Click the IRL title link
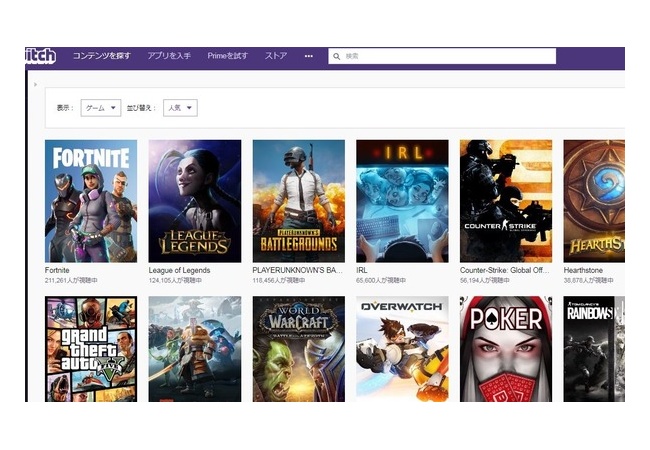650x450 pixels. pos(362,270)
